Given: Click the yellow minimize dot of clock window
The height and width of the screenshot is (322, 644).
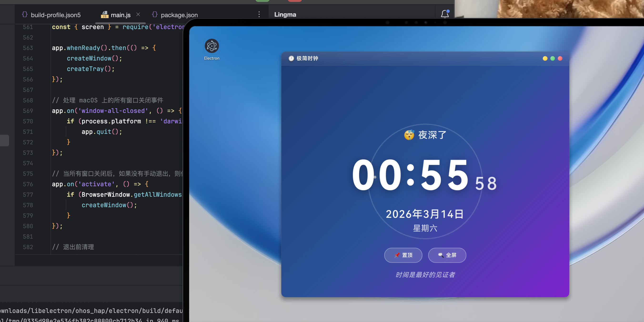Looking at the screenshot, I should pyautogui.click(x=545, y=59).
